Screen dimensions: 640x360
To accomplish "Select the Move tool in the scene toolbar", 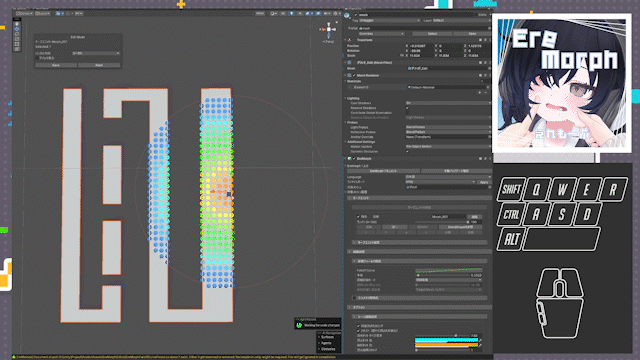I will 17,29.
